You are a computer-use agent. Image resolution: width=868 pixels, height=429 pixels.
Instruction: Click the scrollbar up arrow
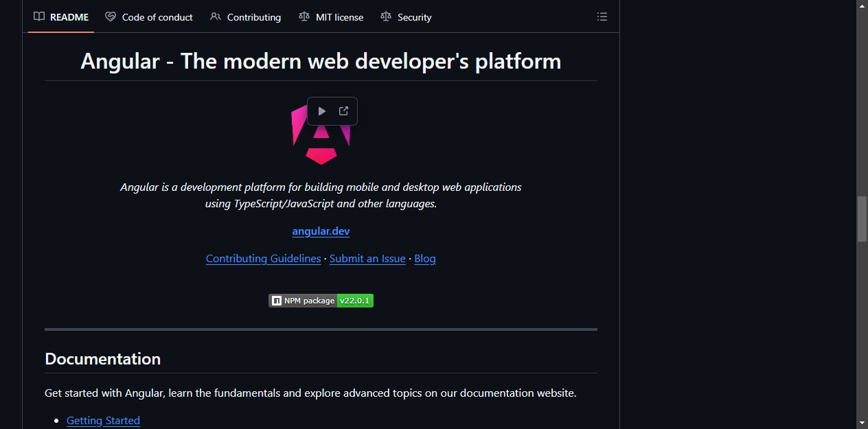(862, 5)
